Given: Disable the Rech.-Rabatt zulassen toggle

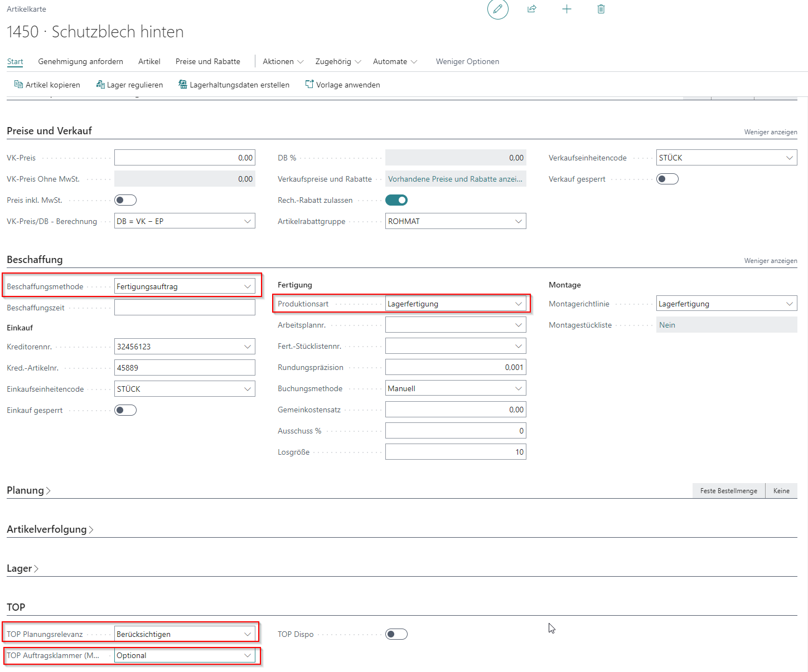Looking at the screenshot, I should (396, 200).
